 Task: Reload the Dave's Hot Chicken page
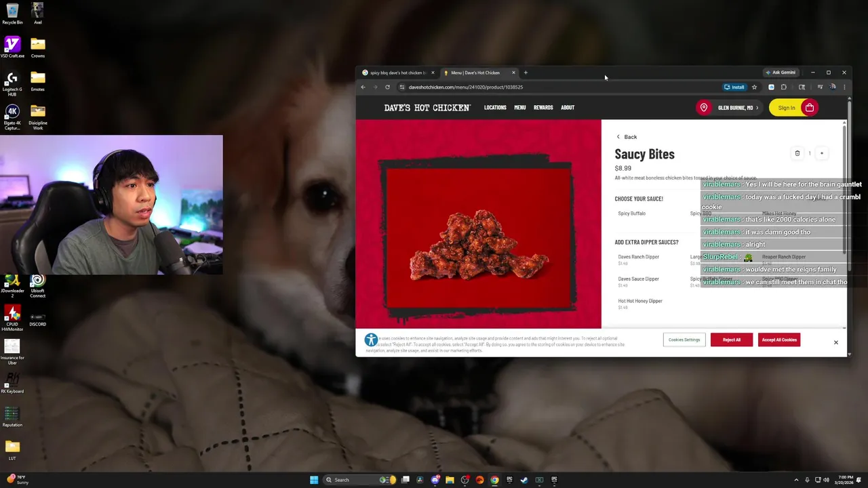point(387,87)
